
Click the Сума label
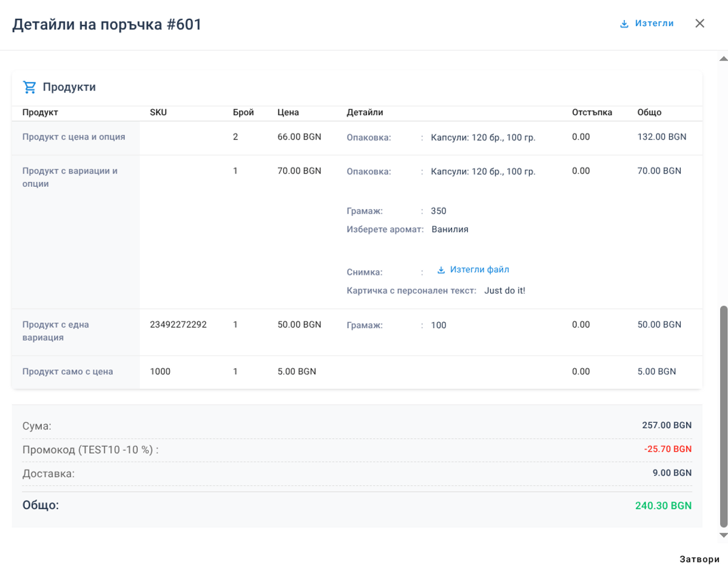coord(37,426)
